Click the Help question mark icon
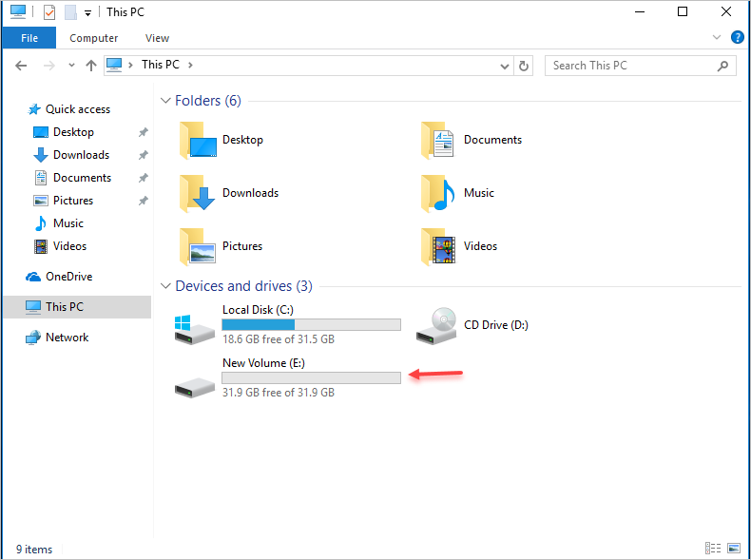This screenshot has height=560, width=751. pyautogui.click(x=737, y=38)
